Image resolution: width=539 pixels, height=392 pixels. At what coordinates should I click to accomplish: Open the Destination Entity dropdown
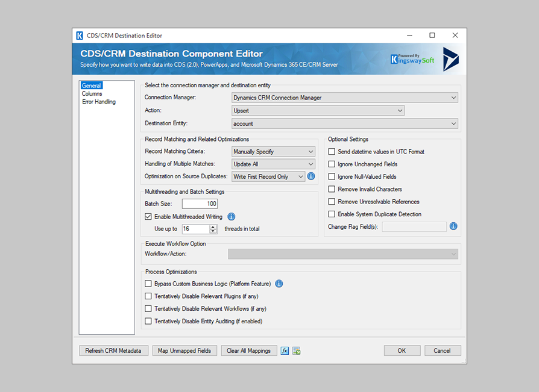coord(453,123)
